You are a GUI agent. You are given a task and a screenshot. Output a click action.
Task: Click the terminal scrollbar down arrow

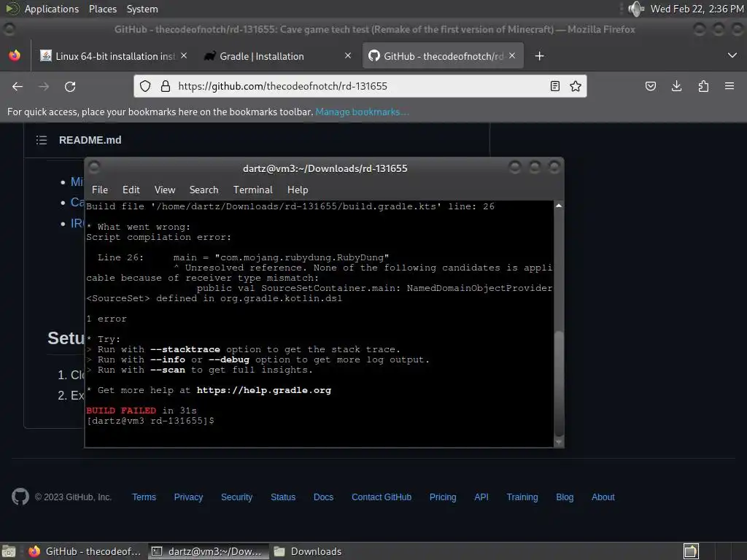[x=559, y=443]
